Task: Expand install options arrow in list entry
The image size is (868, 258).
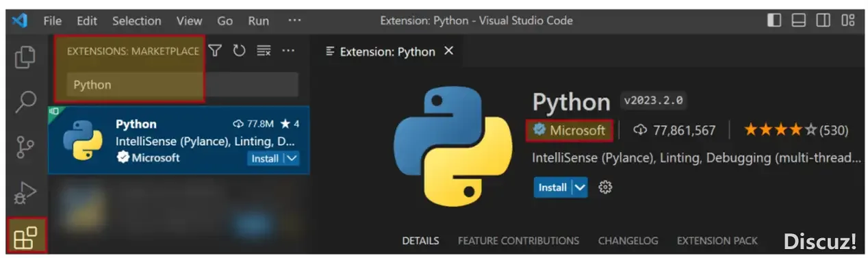Action: pos(291,158)
